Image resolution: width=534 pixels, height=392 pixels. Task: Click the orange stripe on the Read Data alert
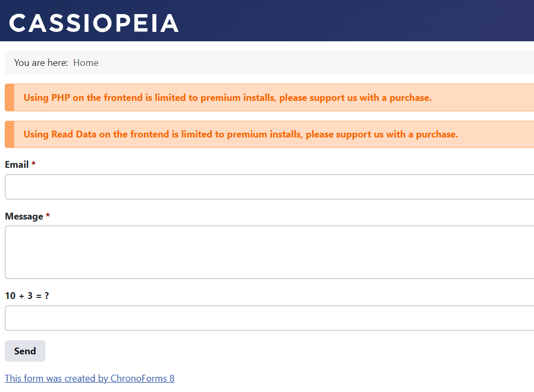(x=9, y=134)
